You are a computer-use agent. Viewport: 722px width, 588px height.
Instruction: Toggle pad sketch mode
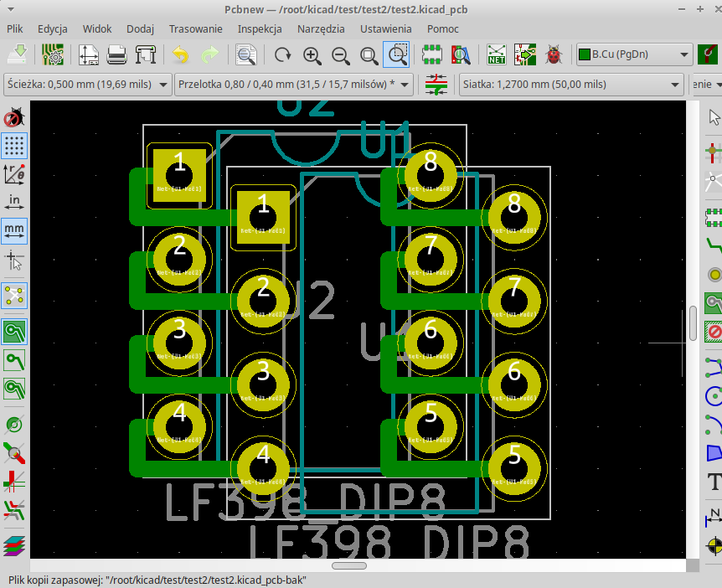14,425
